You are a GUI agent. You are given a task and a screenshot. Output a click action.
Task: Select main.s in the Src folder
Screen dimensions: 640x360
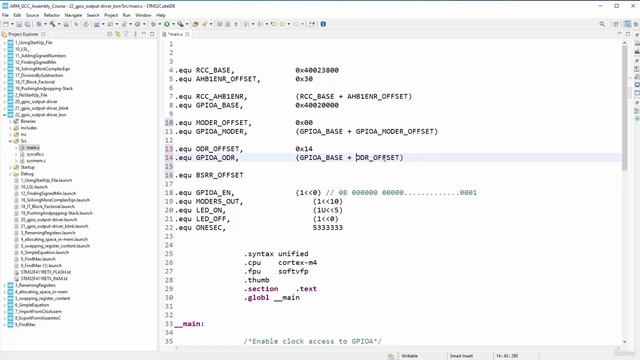click(x=33, y=147)
